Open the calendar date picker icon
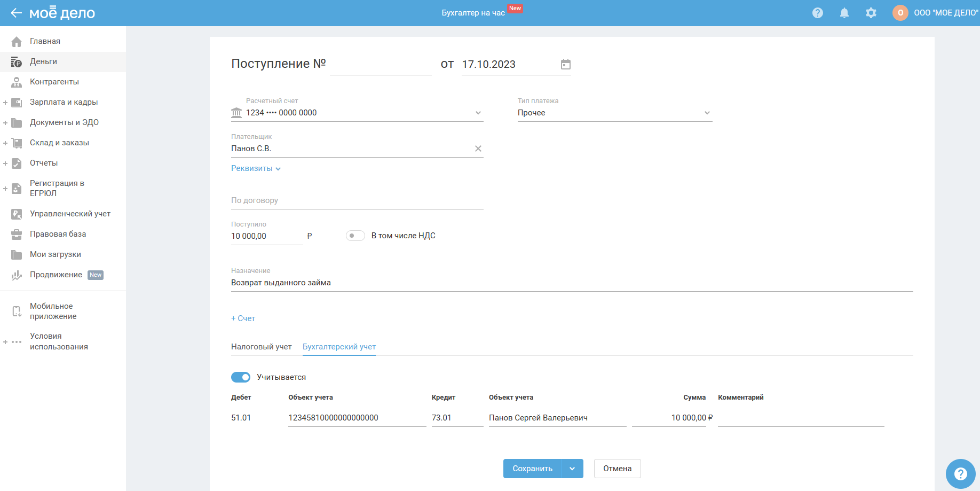This screenshot has height=491, width=980. pyautogui.click(x=565, y=64)
